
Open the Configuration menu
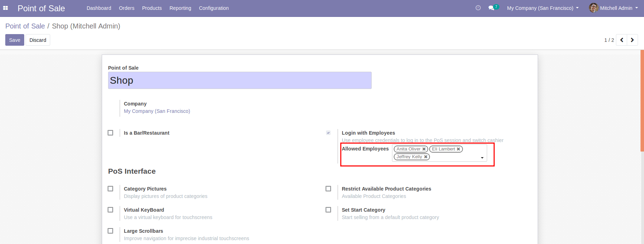point(214,8)
